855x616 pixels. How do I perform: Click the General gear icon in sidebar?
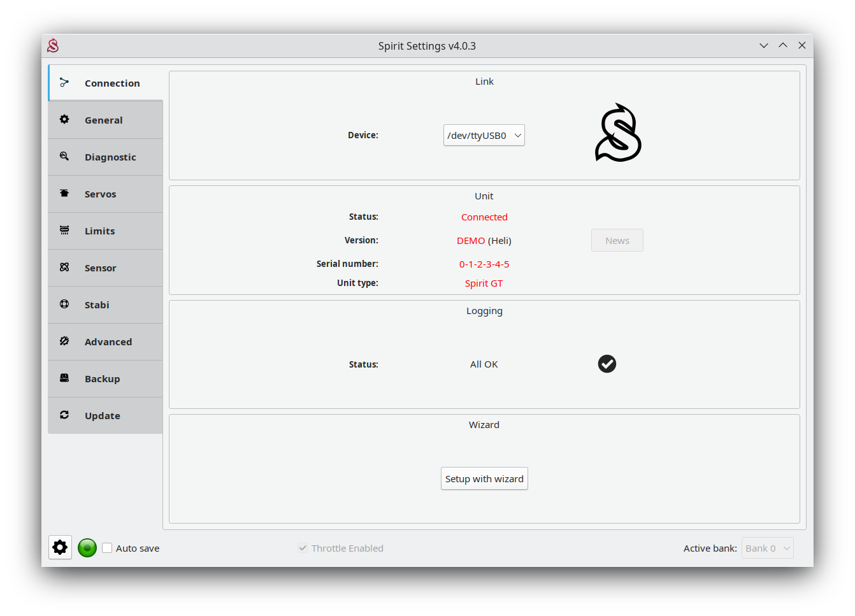(64, 120)
